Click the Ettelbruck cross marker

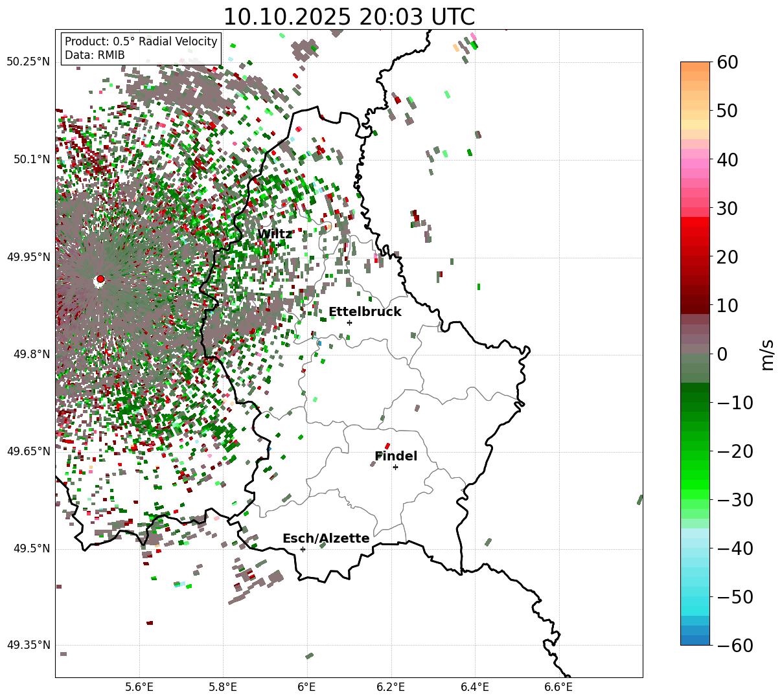pos(349,322)
